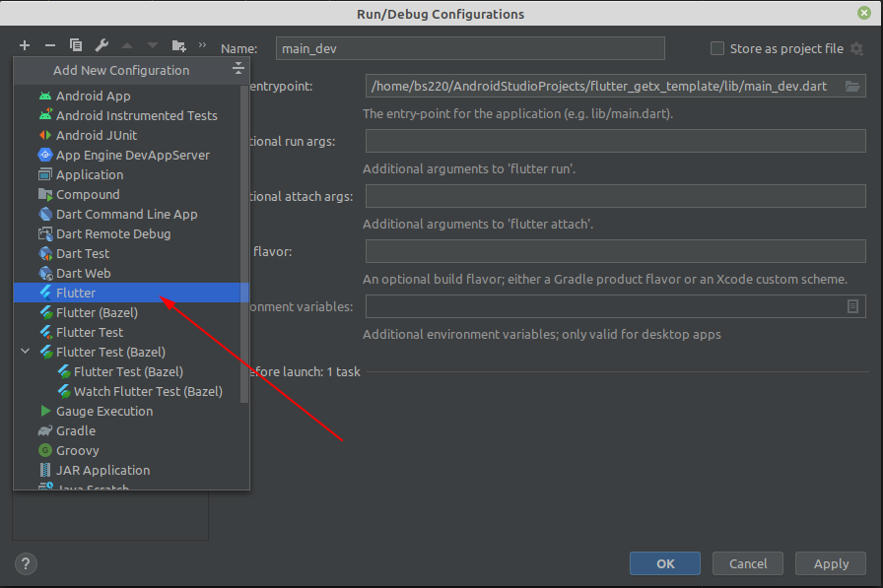The width and height of the screenshot is (883, 588).
Task: Open environment variables editor icon
Action: coord(852,306)
